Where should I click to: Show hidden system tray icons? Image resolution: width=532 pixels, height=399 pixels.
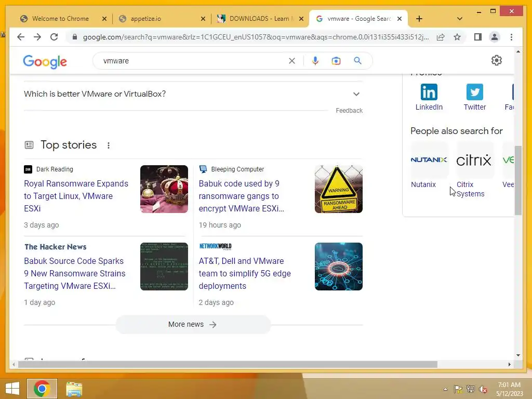tap(445, 389)
